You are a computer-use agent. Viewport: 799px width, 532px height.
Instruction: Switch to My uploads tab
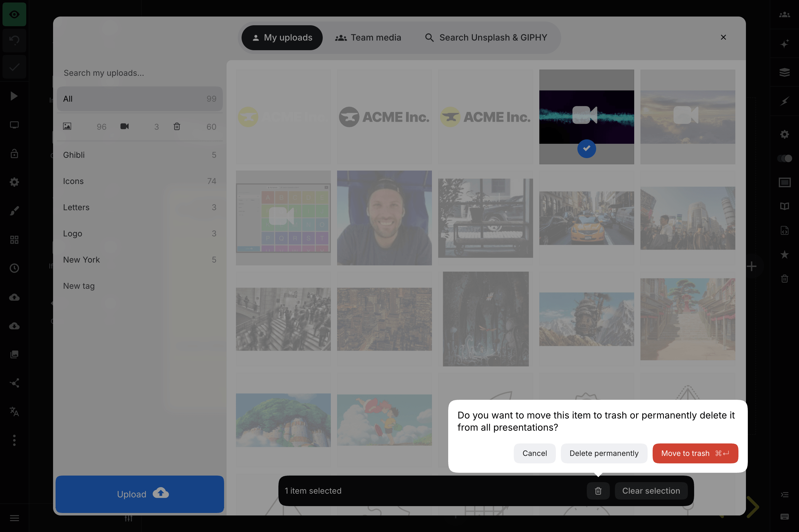coord(282,37)
